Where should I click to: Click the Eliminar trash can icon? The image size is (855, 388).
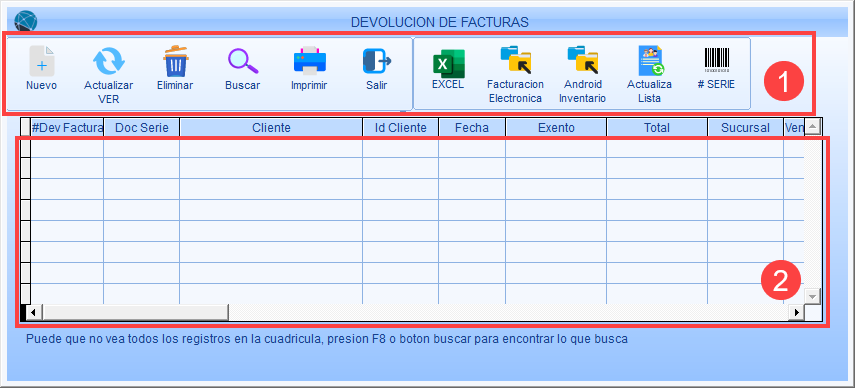pyautogui.click(x=176, y=60)
